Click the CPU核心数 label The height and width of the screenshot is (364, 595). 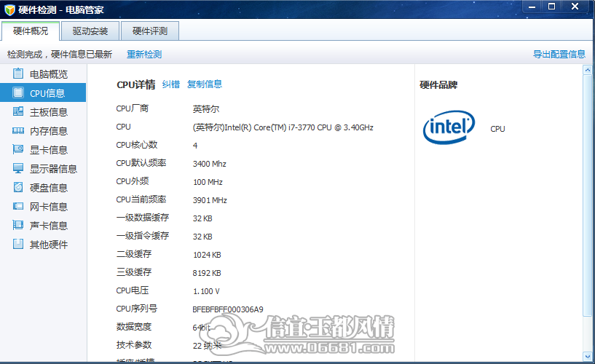(x=137, y=145)
